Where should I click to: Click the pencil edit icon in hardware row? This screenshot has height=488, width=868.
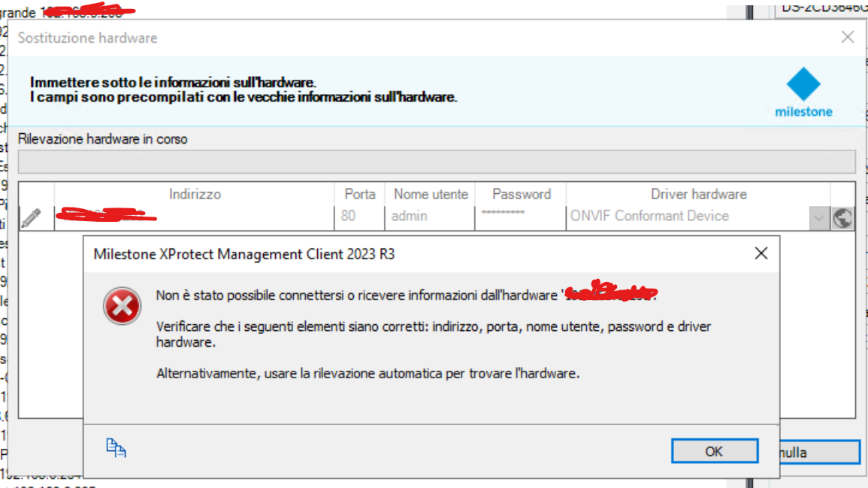click(x=31, y=218)
